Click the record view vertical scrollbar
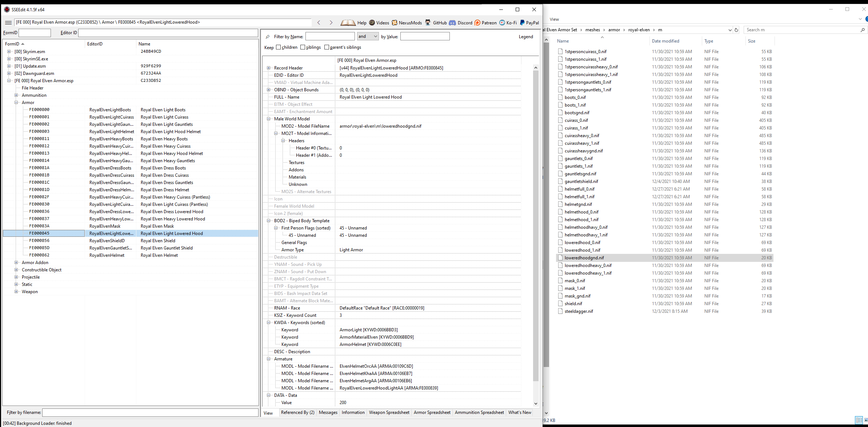 pyautogui.click(x=536, y=226)
